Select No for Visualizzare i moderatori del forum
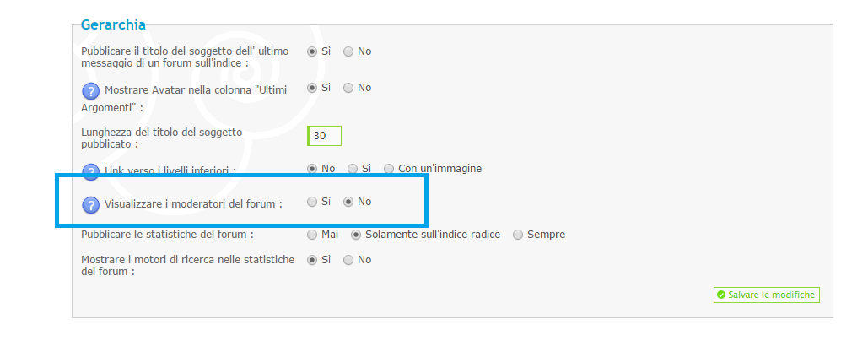Screen dimensions: 868x357 348,202
